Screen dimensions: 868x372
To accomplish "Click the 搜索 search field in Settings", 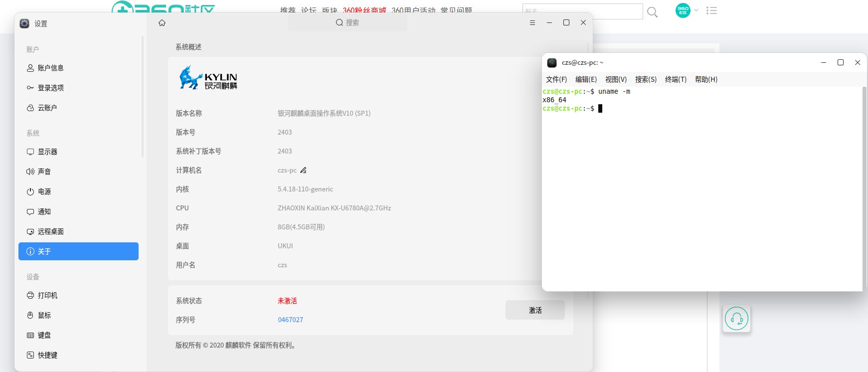I will (x=347, y=23).
